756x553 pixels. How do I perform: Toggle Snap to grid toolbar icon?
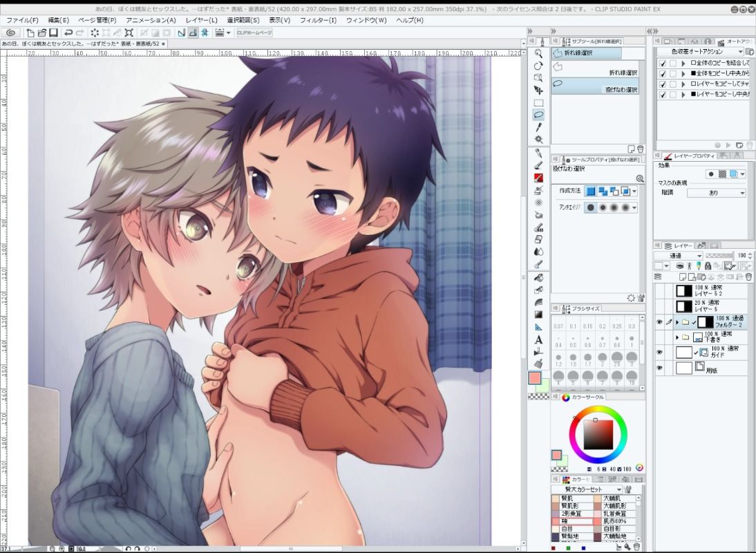[x=205, y=32]
